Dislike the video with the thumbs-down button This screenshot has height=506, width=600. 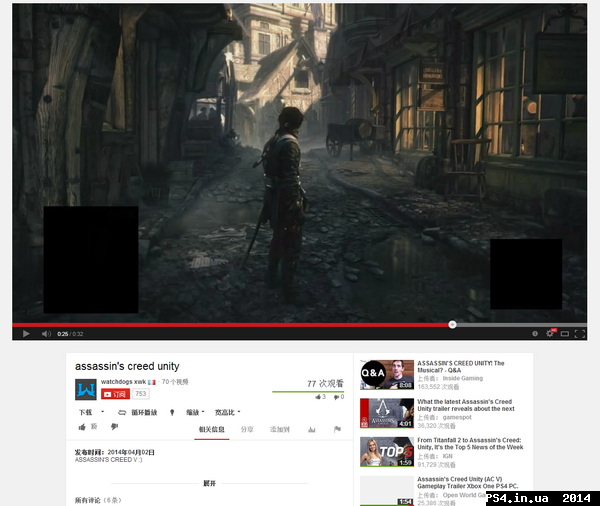coord(114,427)
